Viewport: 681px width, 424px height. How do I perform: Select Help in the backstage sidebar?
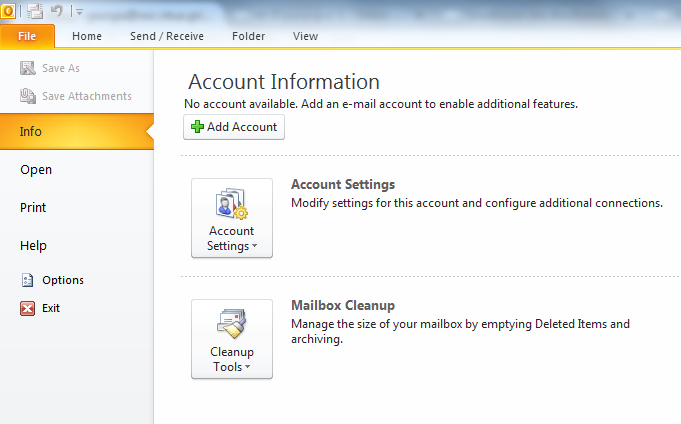[33, 245]
